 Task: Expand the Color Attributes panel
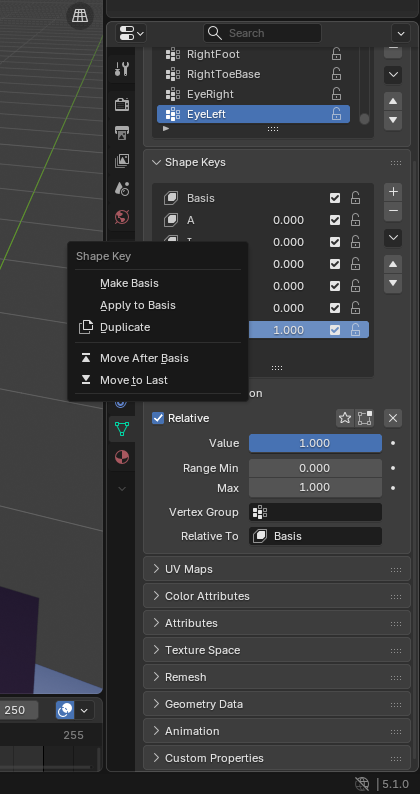click(277, 596)
